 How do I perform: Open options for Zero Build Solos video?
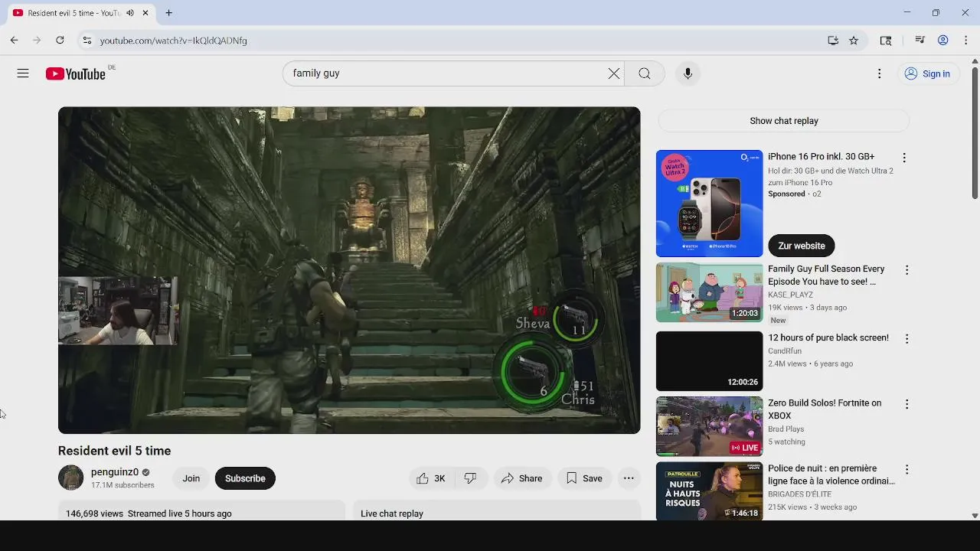pyautogui.click(x=906, y=404)
